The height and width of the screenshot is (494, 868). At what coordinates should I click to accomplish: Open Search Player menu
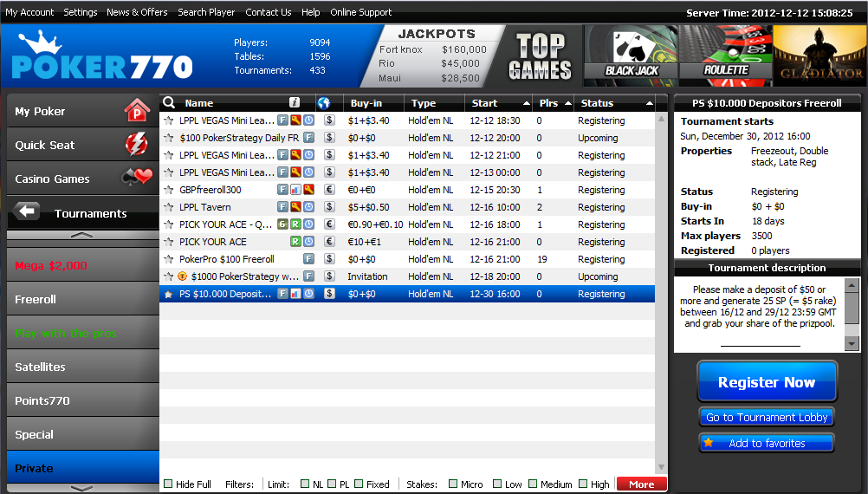click(206, 12)
